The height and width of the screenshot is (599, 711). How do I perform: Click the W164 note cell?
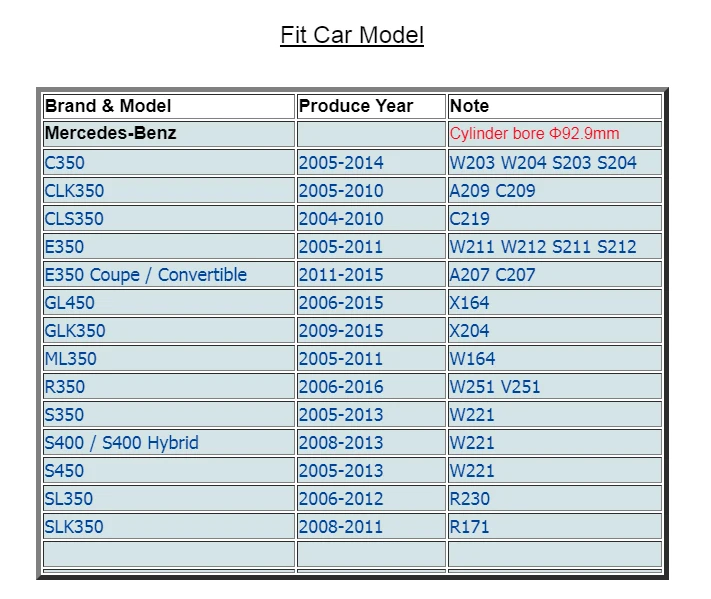tap(555, 359)
